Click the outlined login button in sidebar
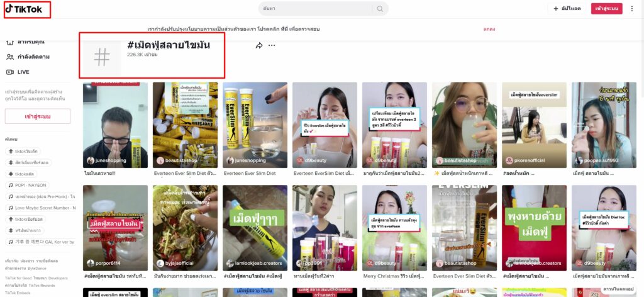 [x=38, y=116]
